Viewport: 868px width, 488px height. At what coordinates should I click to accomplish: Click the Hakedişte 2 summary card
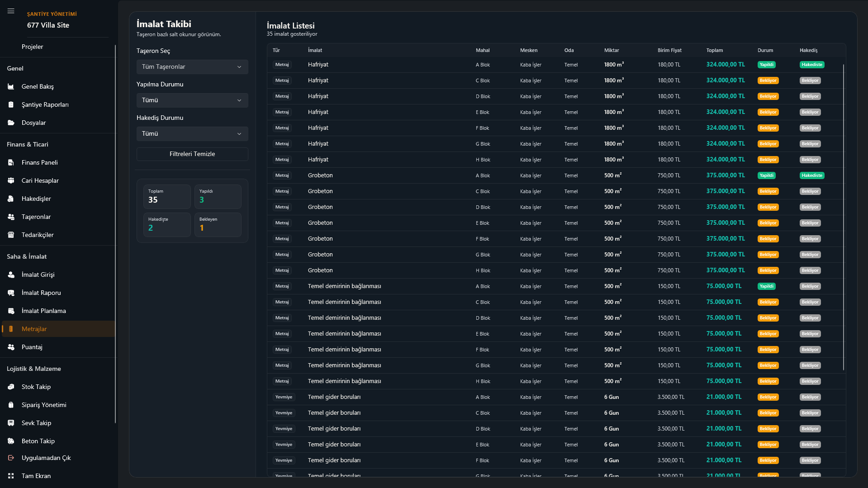[x=167, y=225]
